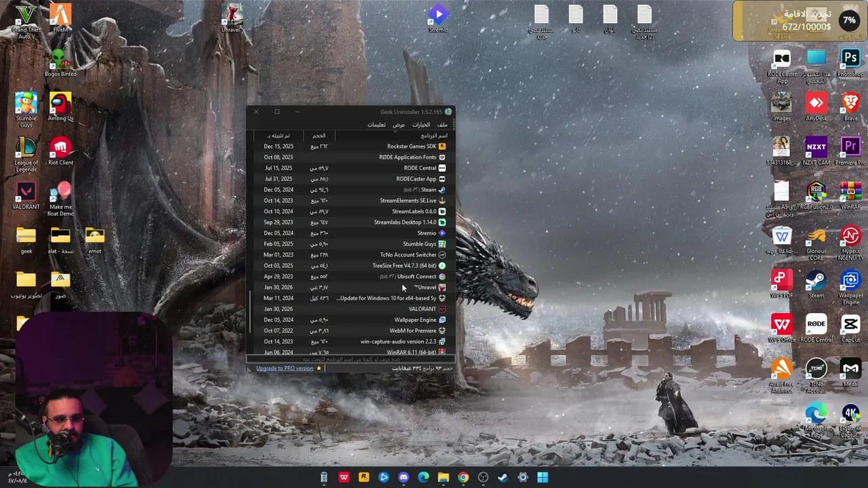Open Settings gear from the taskbar

coord(523,477)
